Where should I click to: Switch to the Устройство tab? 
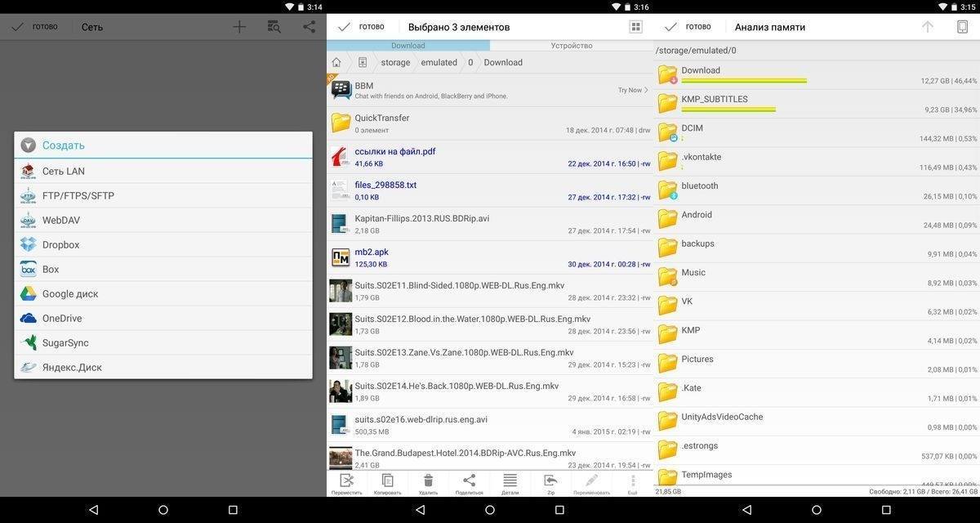pos(571,45)
